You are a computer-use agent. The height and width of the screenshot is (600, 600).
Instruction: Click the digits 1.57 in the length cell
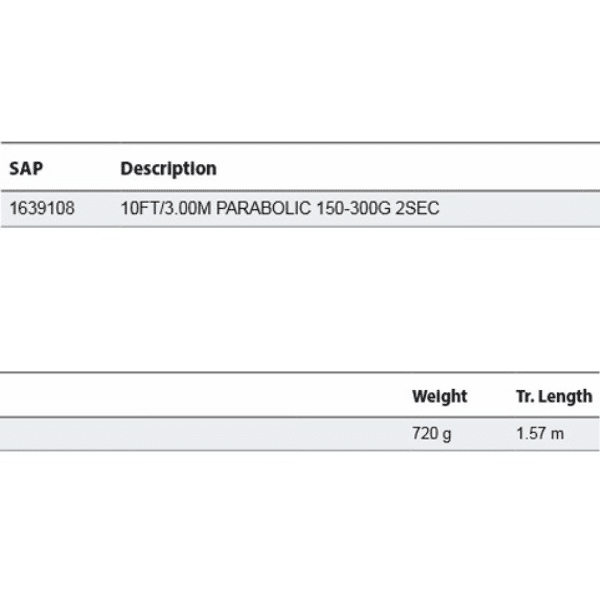click(x=532, y=435)
